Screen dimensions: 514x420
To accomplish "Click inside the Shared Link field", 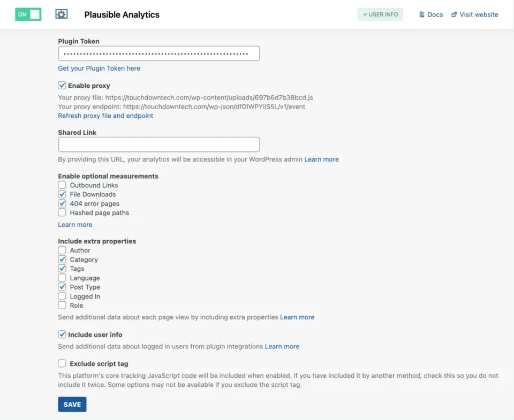I will point(158,144).
